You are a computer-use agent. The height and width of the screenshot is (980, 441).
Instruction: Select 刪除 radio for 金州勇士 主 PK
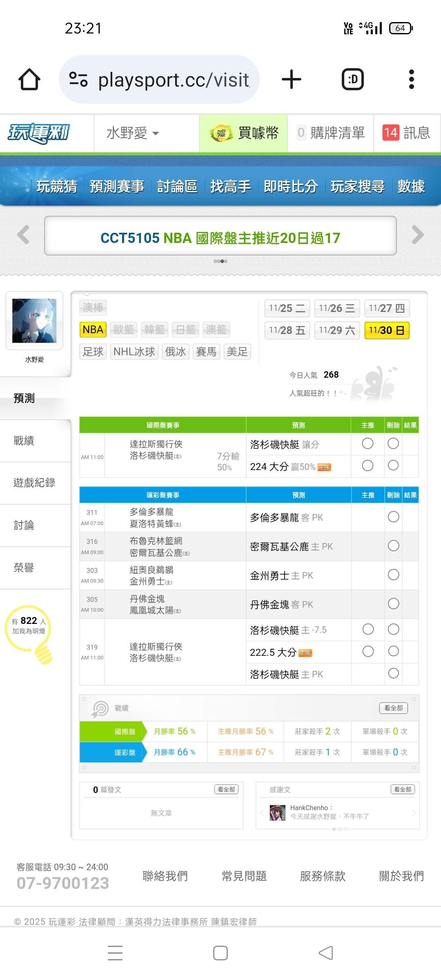pos(393,575)
